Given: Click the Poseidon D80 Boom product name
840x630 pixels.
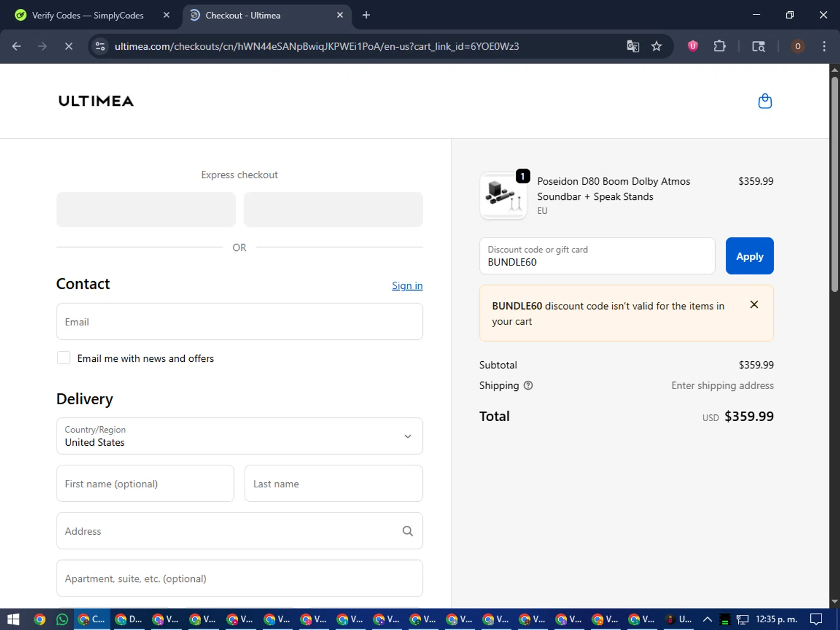Looking at the screenshot, I should click(x=614, y=189).
